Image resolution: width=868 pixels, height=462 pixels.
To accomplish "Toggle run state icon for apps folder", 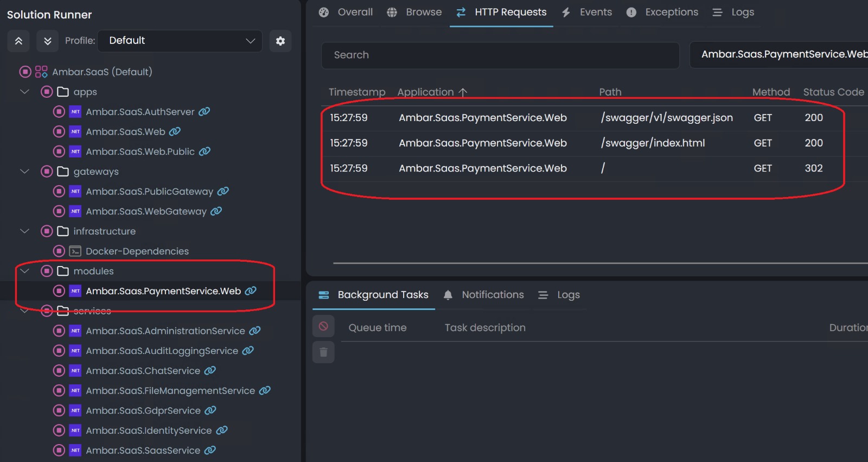I will tap(47, 92).
